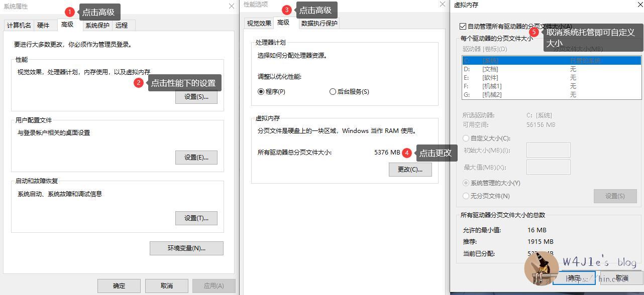This screenshot has width=644, height=295.
Task: Click the 环境变量 button
Action: pyautogui.click(x=186, y=248)
